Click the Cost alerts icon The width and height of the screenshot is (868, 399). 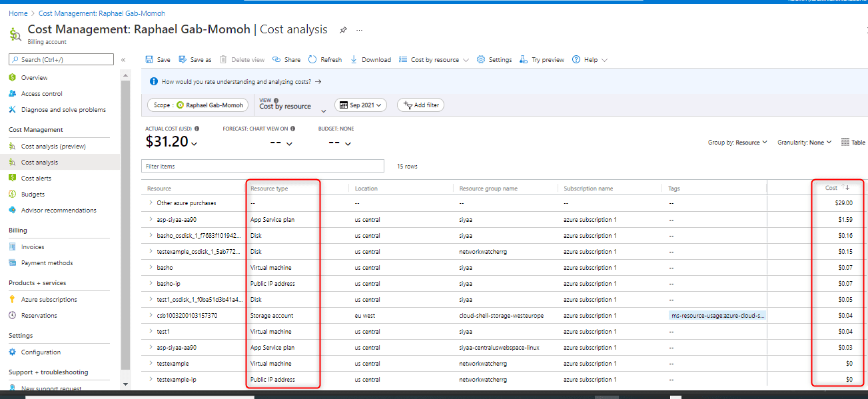click(x=13, y=179)
